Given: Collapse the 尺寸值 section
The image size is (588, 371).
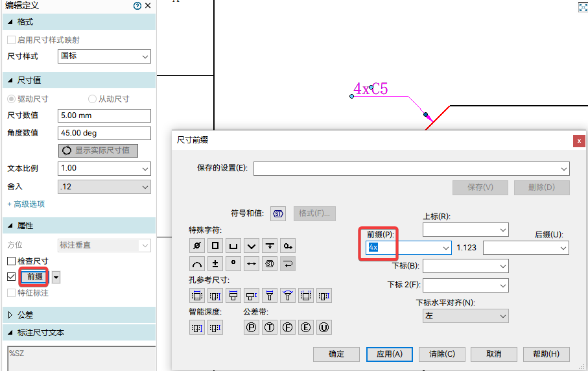Looking at the screenshot, I should 10,80.
